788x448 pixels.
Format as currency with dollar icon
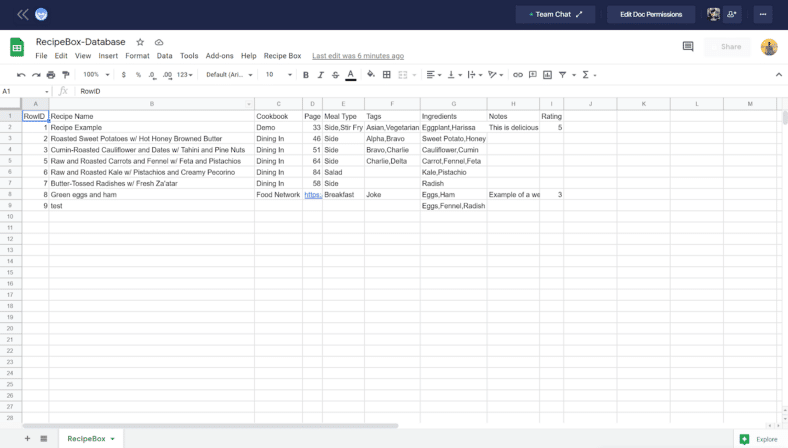124,75
